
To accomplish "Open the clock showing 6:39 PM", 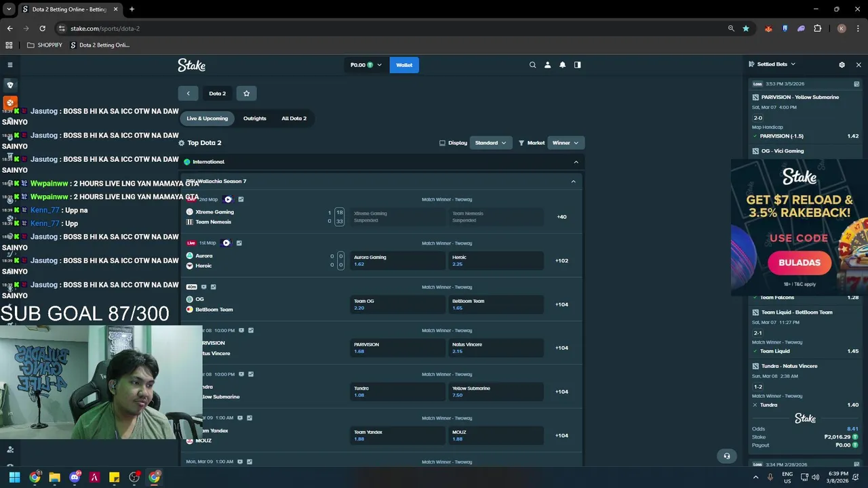I will (x=837, y=477).
